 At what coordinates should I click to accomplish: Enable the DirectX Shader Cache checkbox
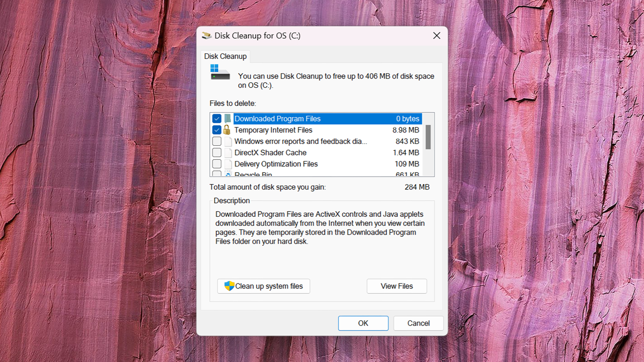click(217, 153)
